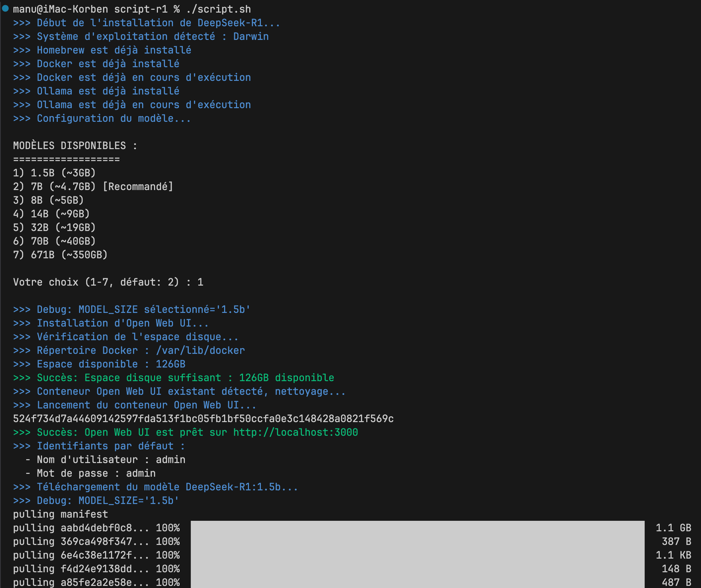Select the 'pulling a85fe2a2e58e...' text
This screenshot has height=588, width=701.
tap(81, 582)
